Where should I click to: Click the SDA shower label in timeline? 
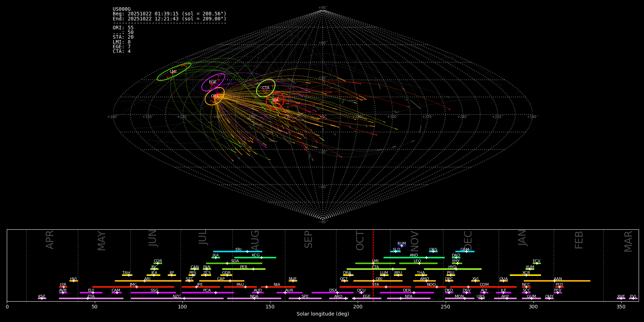[235, 261]
